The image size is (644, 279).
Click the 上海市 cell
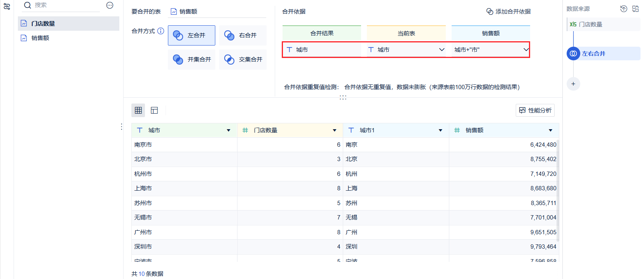[184, 188]
